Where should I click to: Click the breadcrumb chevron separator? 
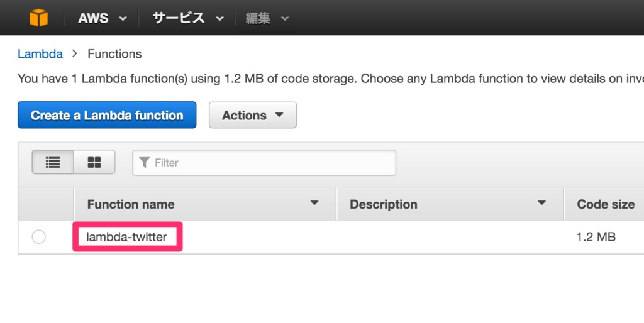(x=75, y=54)
